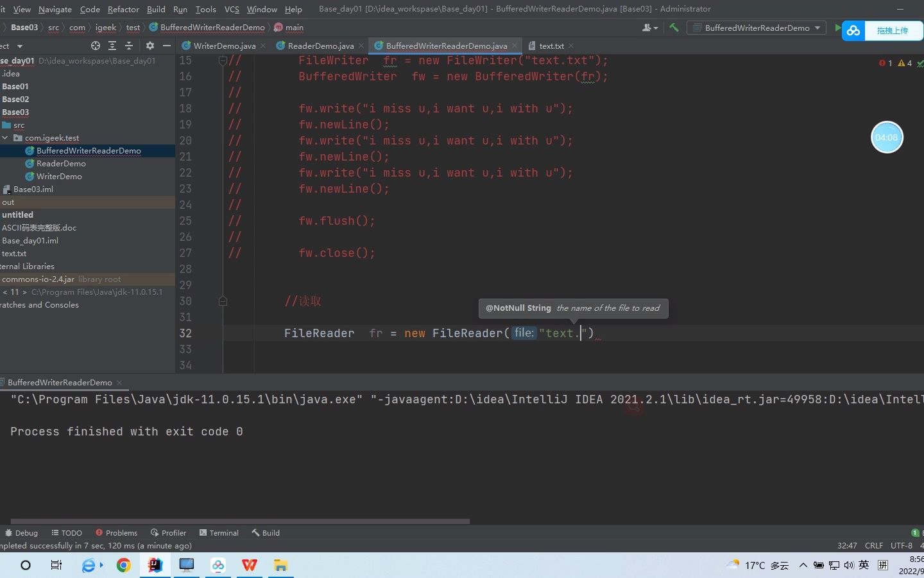
Task: Close the WriterDemo.java tab
Action: pos(263,46)
